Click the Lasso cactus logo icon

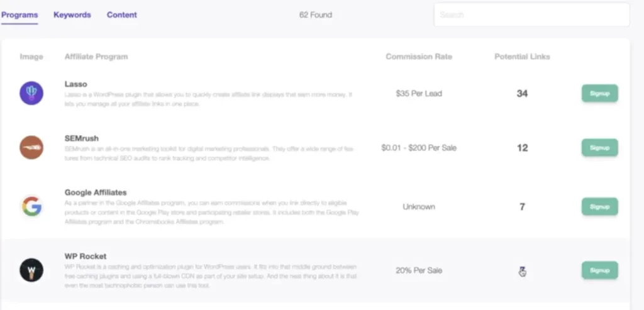[31, 93]
